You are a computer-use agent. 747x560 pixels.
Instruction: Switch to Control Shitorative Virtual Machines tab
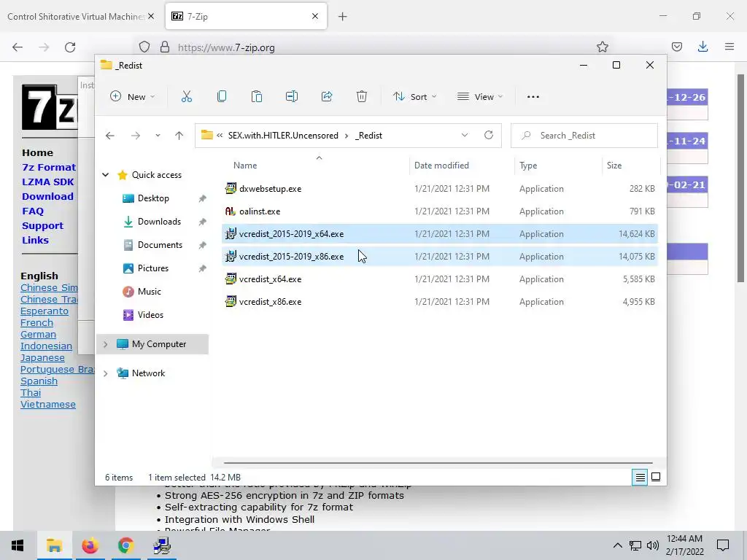point(75,16)
